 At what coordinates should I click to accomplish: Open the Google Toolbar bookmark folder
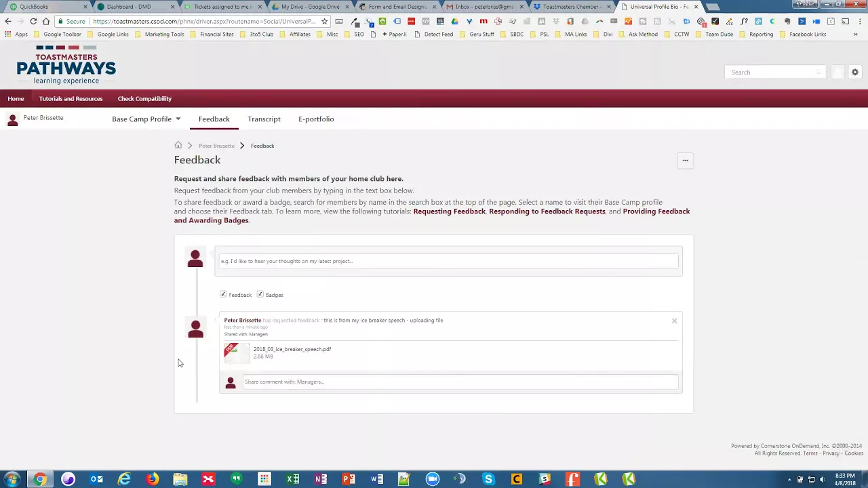pos(58,34)
